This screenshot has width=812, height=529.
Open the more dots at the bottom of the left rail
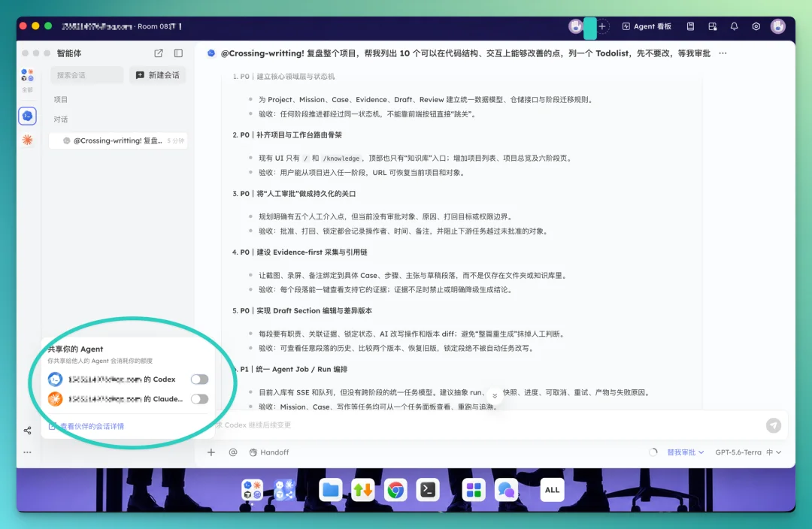click(28, 452)
